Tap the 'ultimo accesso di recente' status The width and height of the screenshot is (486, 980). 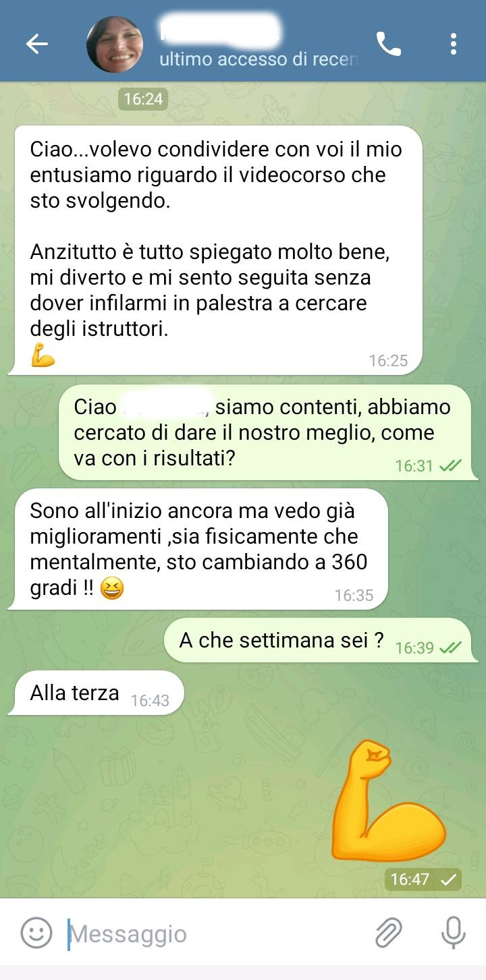click(x=258, y=60)
